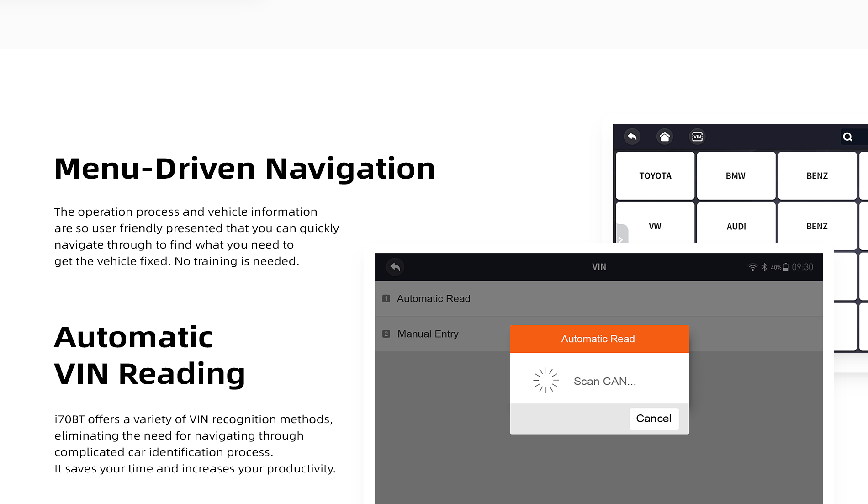Screen dimensions: 868x504
Task: Click the search magnifier icon
Action: (x=847, y=137)
